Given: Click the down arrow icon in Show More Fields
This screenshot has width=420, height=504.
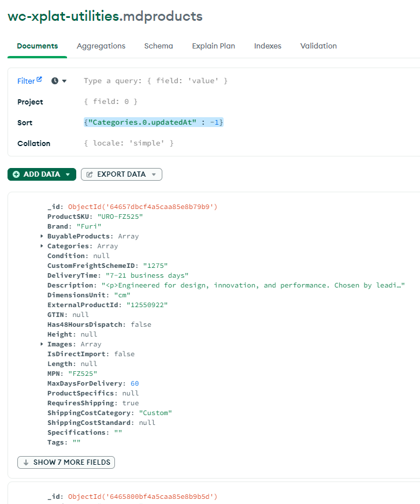Looking at the screenshot, I should point(26,462).
